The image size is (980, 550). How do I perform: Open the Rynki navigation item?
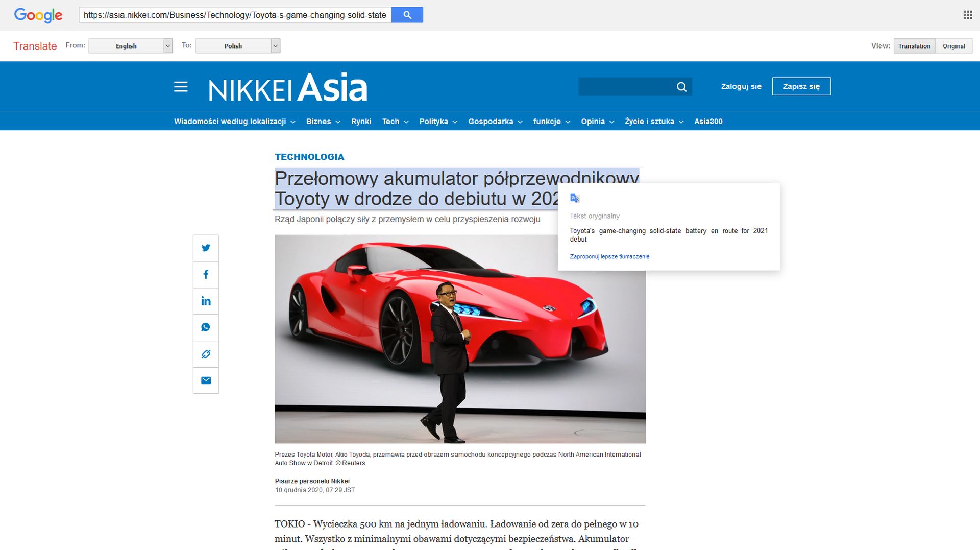[x=361, y=122]
